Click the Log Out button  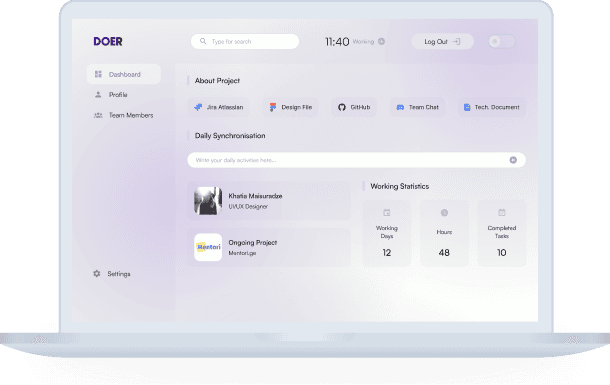[x=442, y=42]
